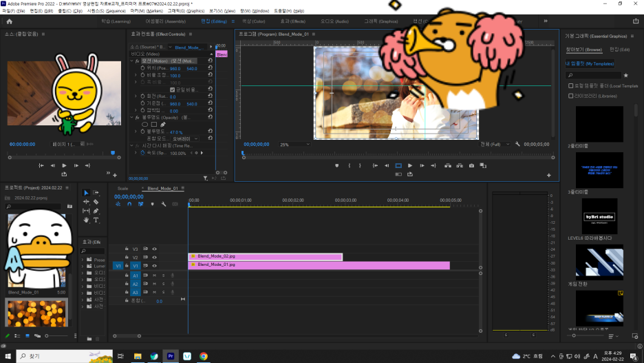This screenshot has width=644, height=363.
Task: Open button editor plus in Program monitor
Action: (549, 175)
